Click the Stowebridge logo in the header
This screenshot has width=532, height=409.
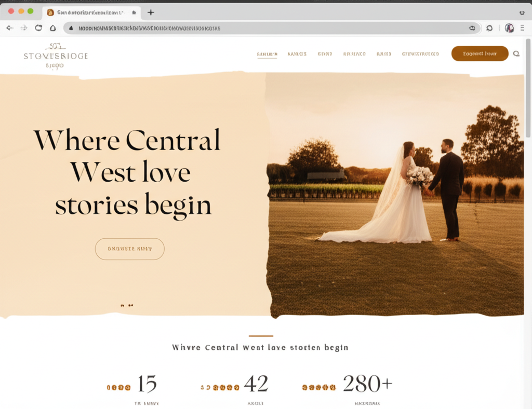(56, 54)
